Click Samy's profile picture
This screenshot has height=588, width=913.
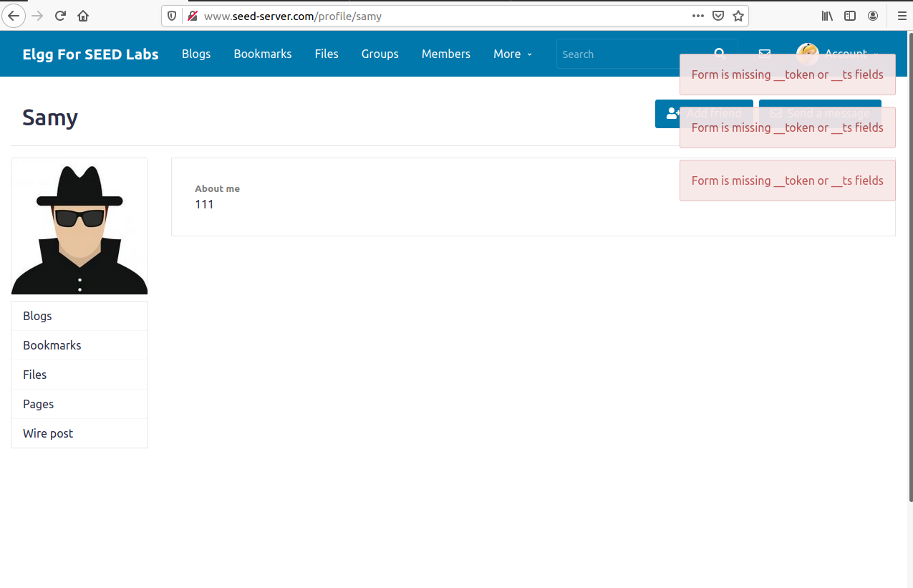pos(79,226)
